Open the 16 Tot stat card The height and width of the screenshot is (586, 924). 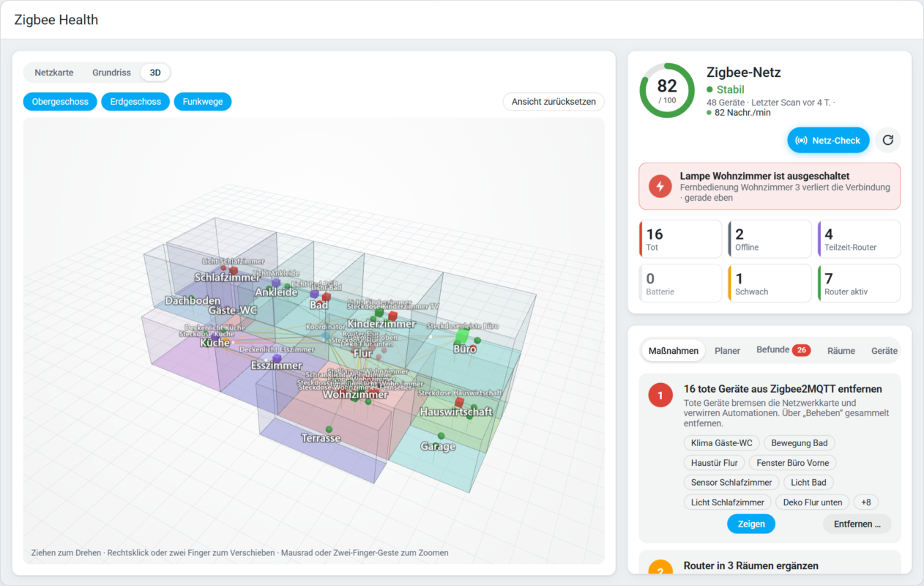[x=680, y=240]
